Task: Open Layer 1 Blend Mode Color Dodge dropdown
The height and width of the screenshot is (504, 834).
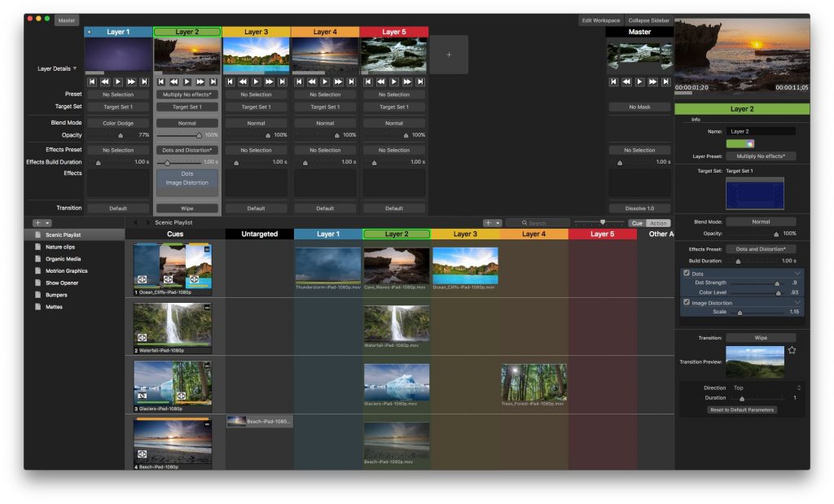Action: (118, 123)
